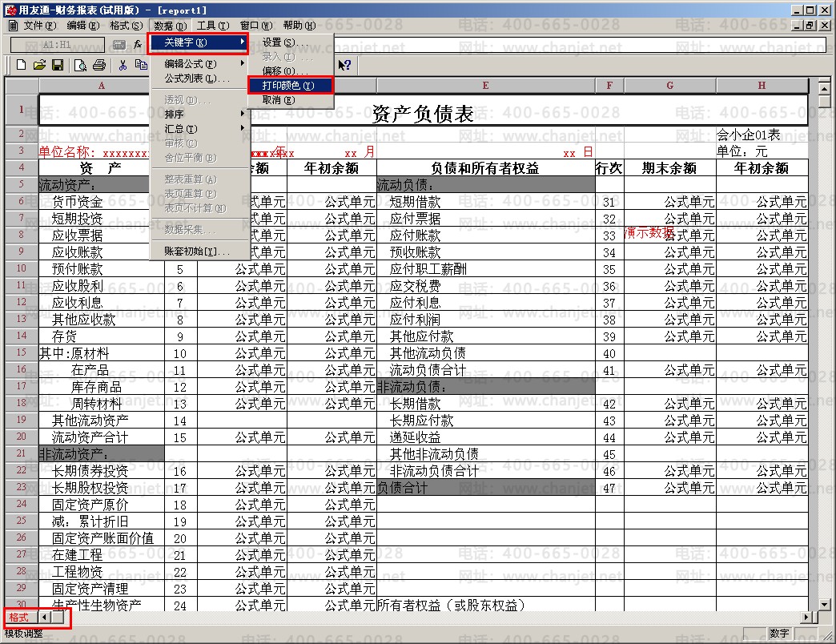This screenshot has height=644, width=836.
Task: Click the 行次 column heading cell
Action: click(x=609, y=168)
